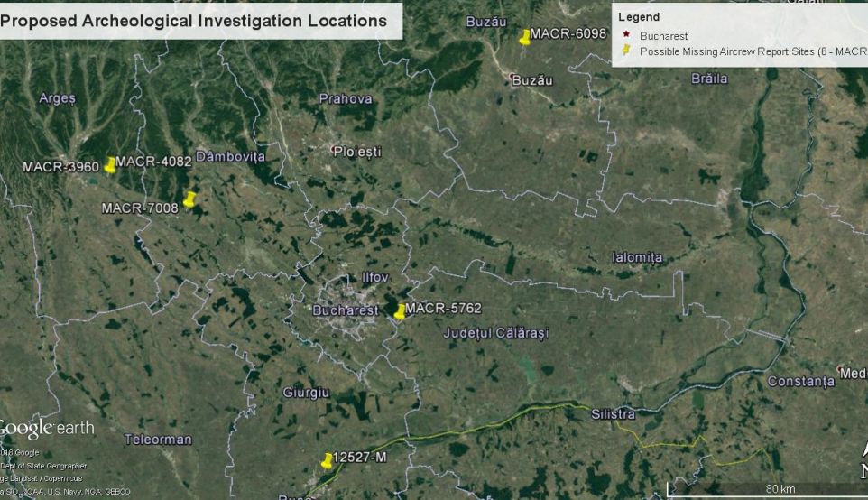Click the 80 km scale bar
Image resolution: width=868 pixels, height=500 pixels.
[x=767, y=490]
